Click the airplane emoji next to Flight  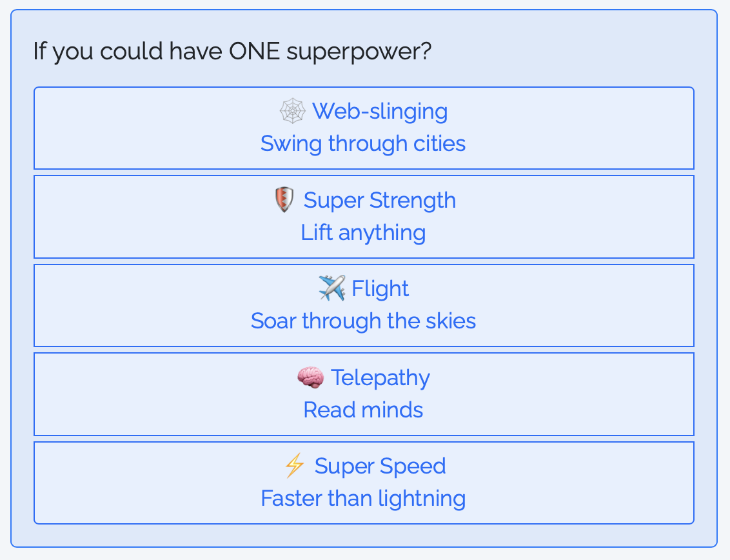point(331,288)
